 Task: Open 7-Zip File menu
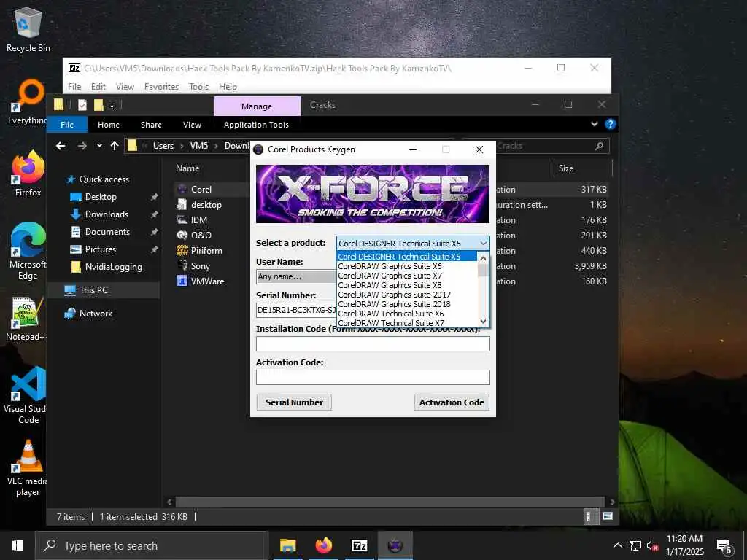click(x=74, y=87)
